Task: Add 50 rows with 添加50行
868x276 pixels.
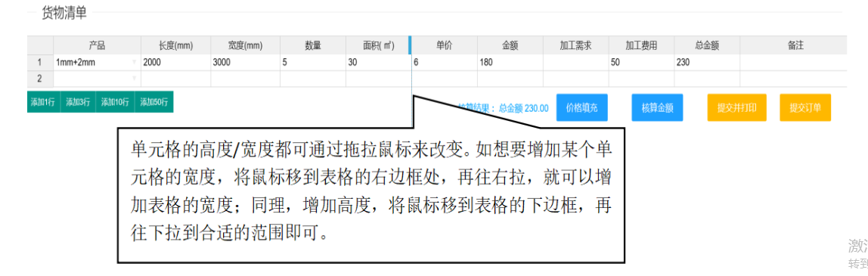Action: [154, 102]
